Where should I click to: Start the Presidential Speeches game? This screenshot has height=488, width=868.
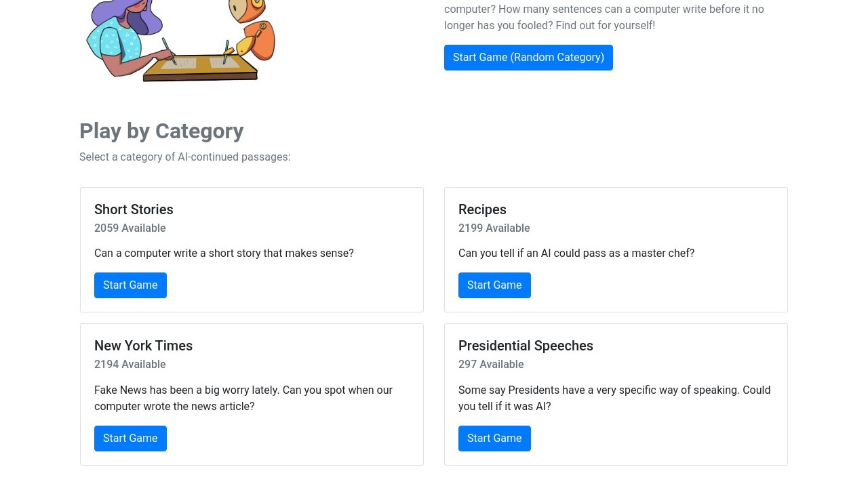(x=494, y=439)
